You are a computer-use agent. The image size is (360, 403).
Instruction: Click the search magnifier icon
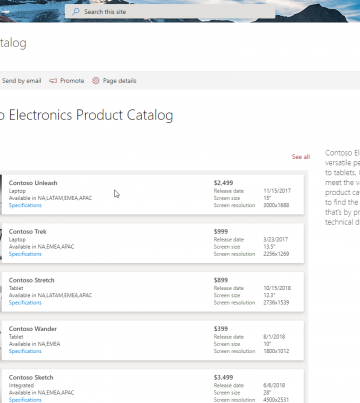coord(76,11)
